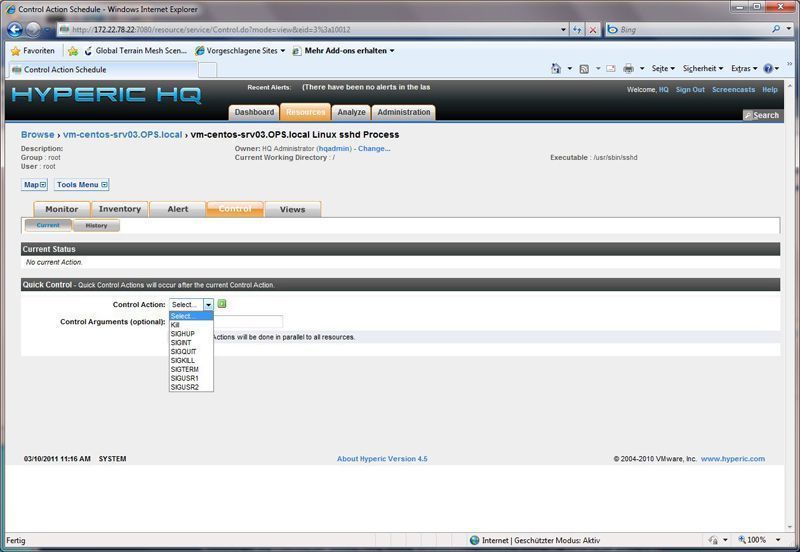Open the vm-centos-srv03.OPS.local breadcrumb link

click(122, 135)
